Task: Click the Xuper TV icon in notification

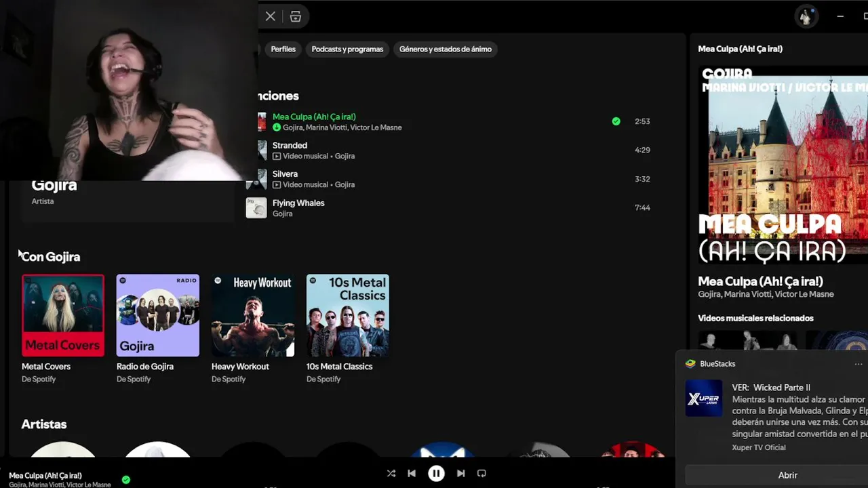Action: point(704,398)
